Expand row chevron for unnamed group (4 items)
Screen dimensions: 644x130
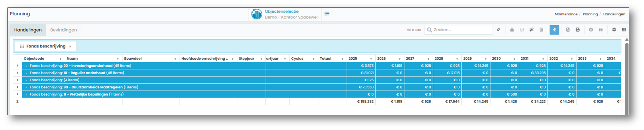pos(17,80)
